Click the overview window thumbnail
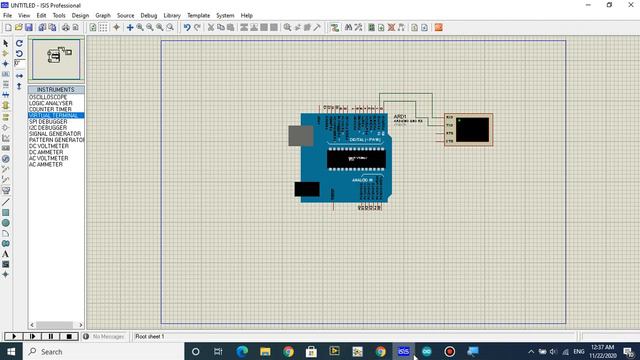 coord(56,59)
